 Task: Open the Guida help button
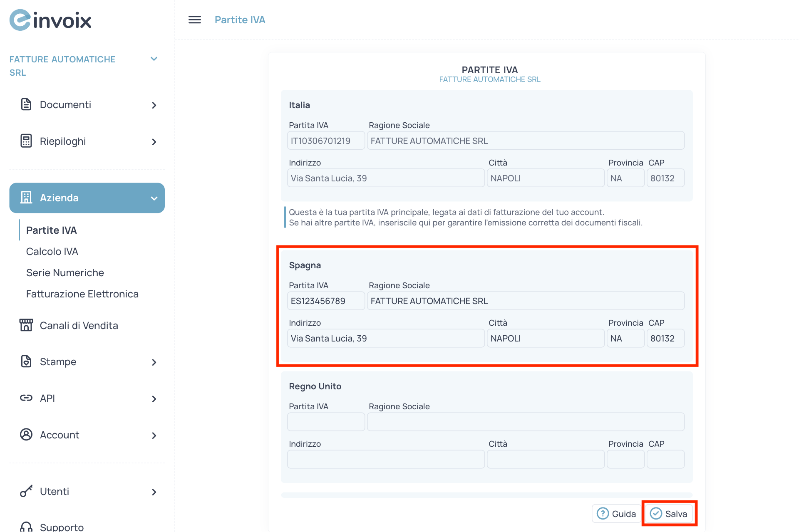click(x=616, y=514)
